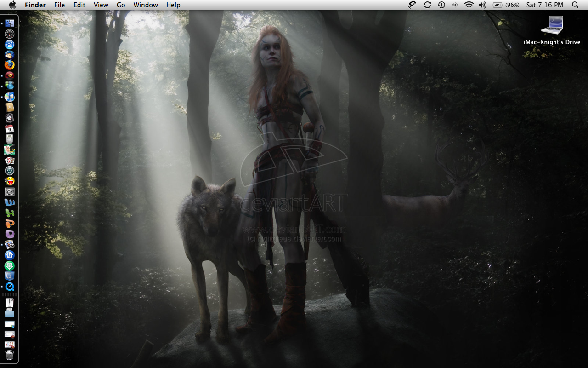Select iMac-Knight's Drive desktop icon
Viewport: 588px width, 368px height.
pos(552,30)
